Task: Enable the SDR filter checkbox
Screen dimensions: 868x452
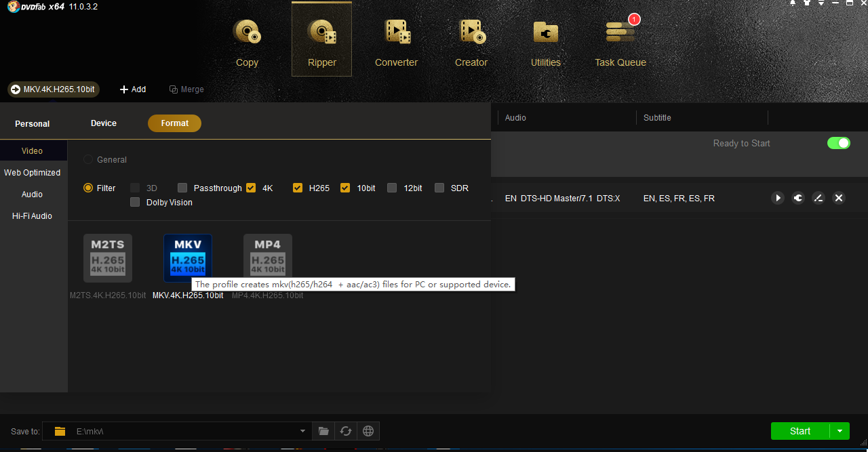Action: coord(439,188)
